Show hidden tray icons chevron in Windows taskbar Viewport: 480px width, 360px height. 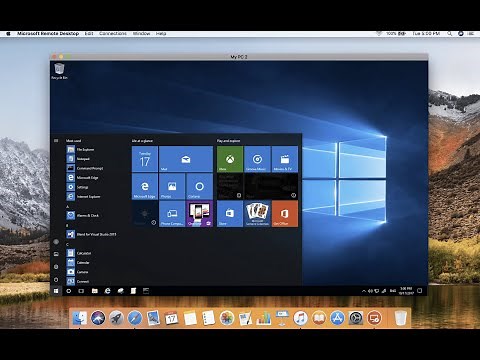[364, 291]
